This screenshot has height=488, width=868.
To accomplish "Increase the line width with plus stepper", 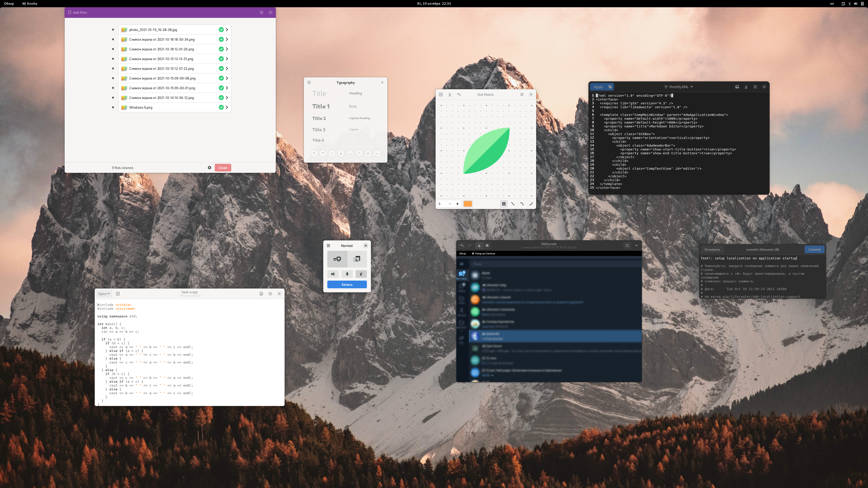I will pos(457,204).
